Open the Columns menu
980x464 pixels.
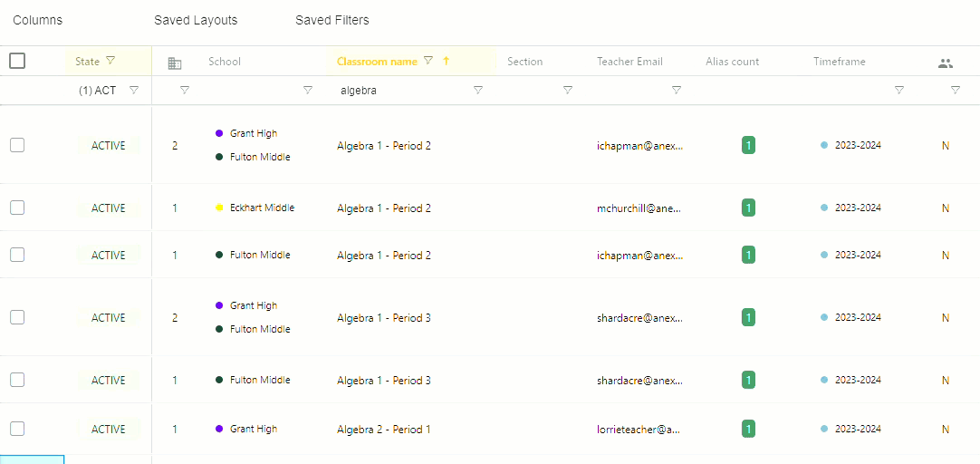coord(38,20)
